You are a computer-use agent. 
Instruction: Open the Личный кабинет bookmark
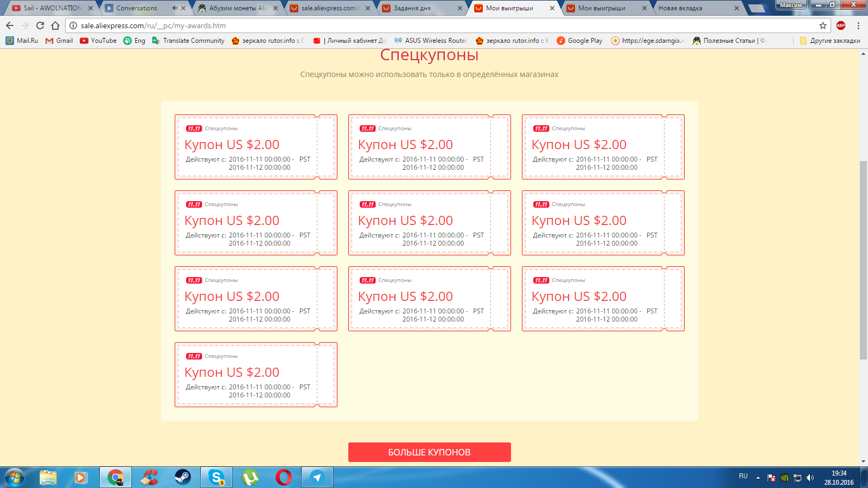click(x=350, y=41)
